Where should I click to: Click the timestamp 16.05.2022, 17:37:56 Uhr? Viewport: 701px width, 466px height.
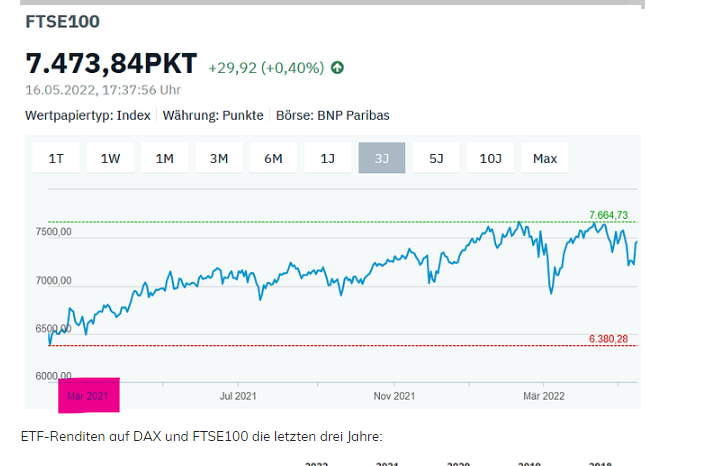click(103, 90)
